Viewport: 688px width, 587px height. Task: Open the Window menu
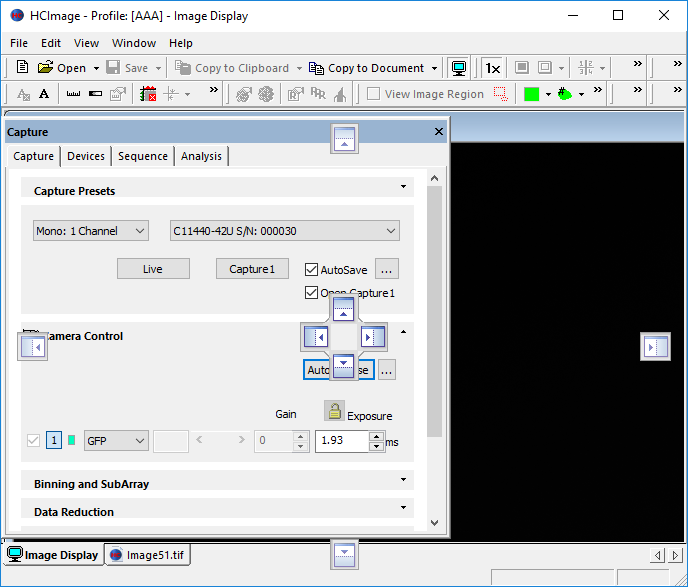pos(133,43)
